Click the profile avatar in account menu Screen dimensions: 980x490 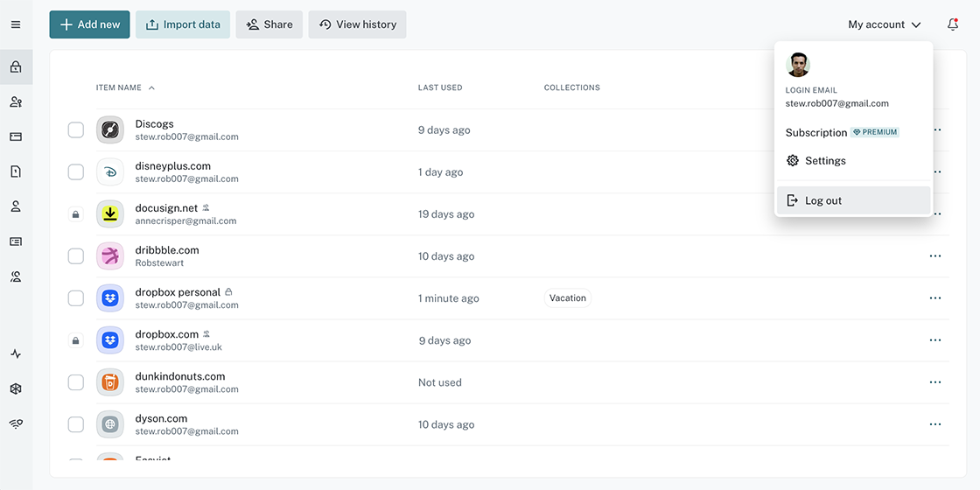798,65
